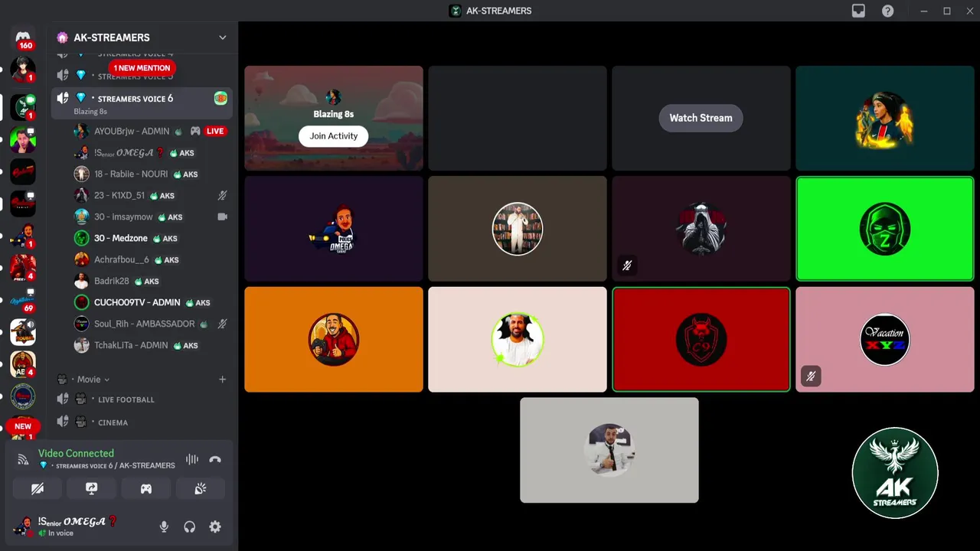Focus the dark purple OMEGA avatar tile

333,229
